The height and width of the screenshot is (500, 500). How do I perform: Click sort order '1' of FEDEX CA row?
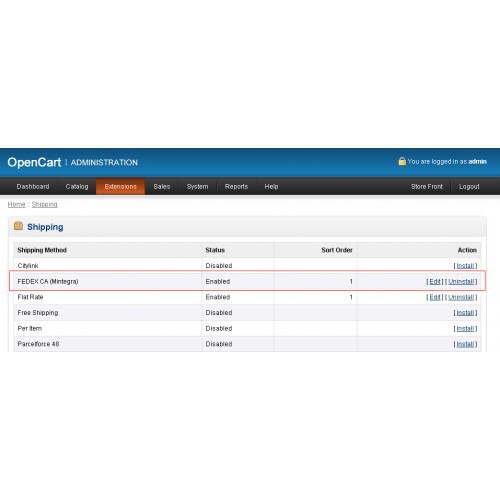coord(351,282)
